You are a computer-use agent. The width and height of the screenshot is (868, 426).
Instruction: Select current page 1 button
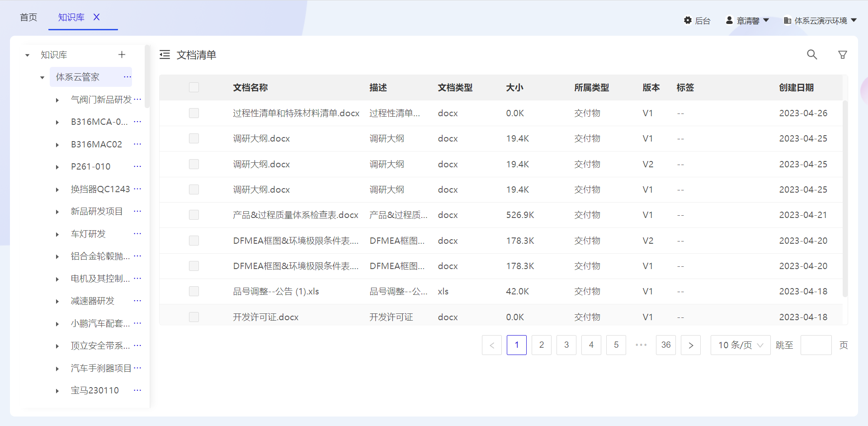coord(517,345)
